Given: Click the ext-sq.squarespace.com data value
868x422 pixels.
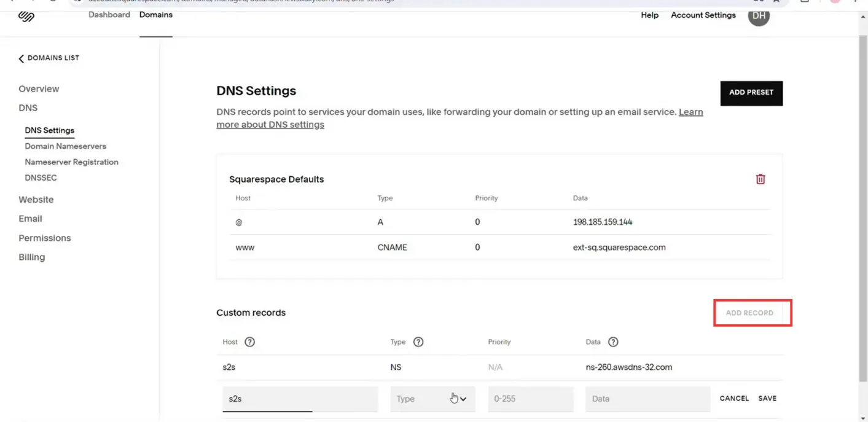Looking at the screenshot, I should pyautogui.click(x=619, y=248).
